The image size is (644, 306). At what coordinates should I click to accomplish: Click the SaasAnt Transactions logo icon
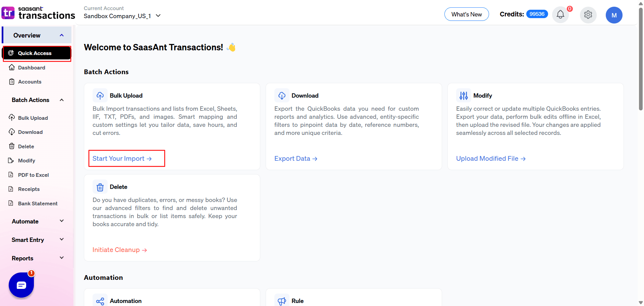(x=8, y=13)
